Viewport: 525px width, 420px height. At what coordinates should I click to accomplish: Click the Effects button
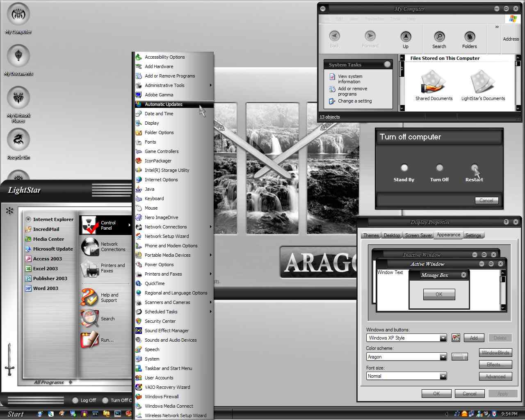pyautogui.click(x=495, y=365)
